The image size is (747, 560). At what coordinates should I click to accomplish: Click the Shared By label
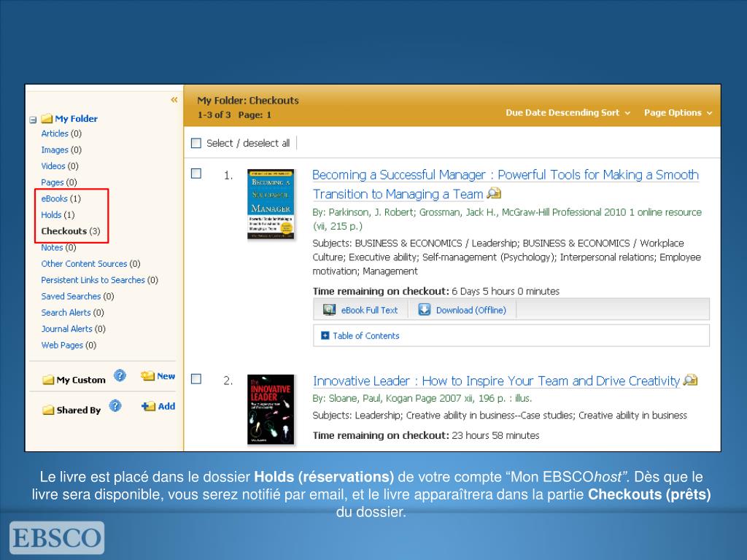tap(79, 410)
